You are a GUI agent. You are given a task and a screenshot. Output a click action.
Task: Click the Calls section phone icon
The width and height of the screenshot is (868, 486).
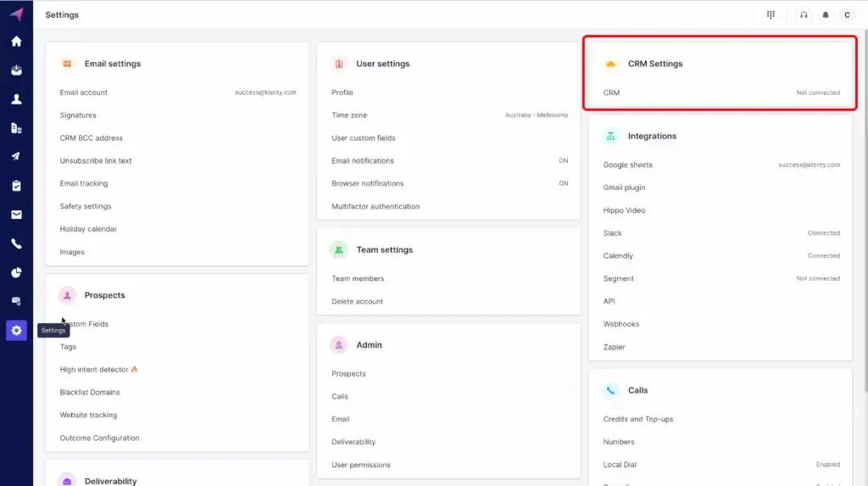click(610, 391)
